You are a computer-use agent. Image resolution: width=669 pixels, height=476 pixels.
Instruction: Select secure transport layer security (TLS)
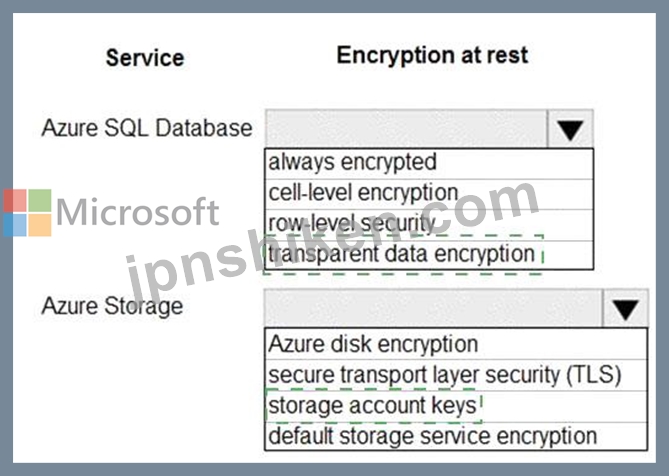pyautogui.click(x=456, y=375)
